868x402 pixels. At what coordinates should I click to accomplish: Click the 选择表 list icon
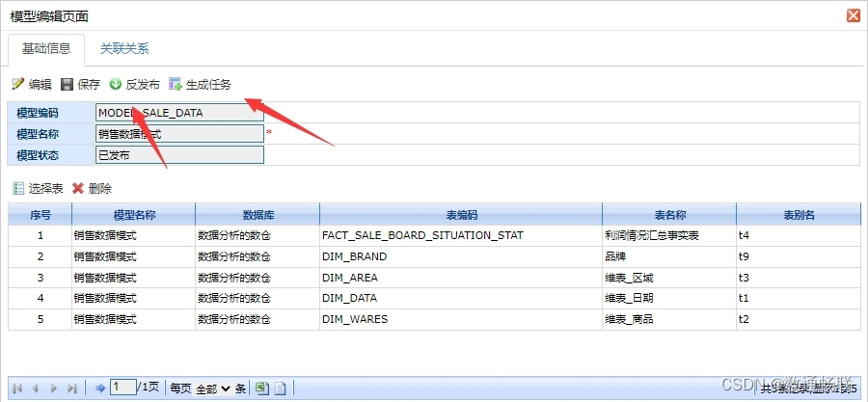(18, 188)
